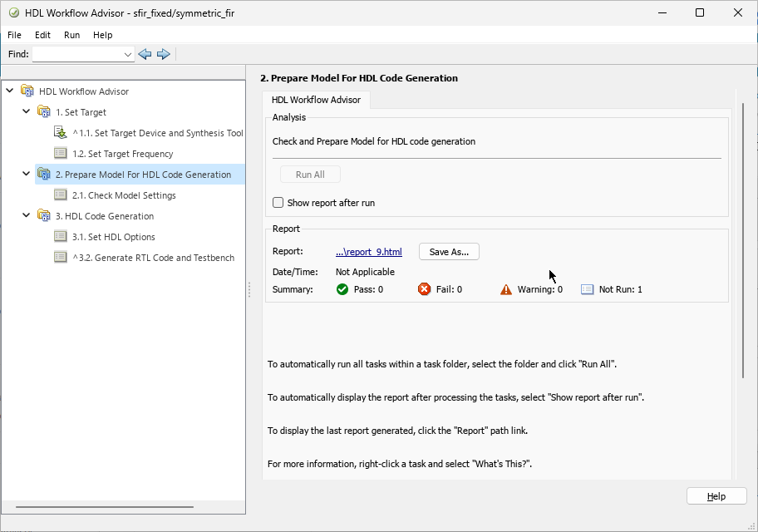This screenshot has height=532, width=758.
Task: Click the Set Target Frequency task icon
Action: 61,153
